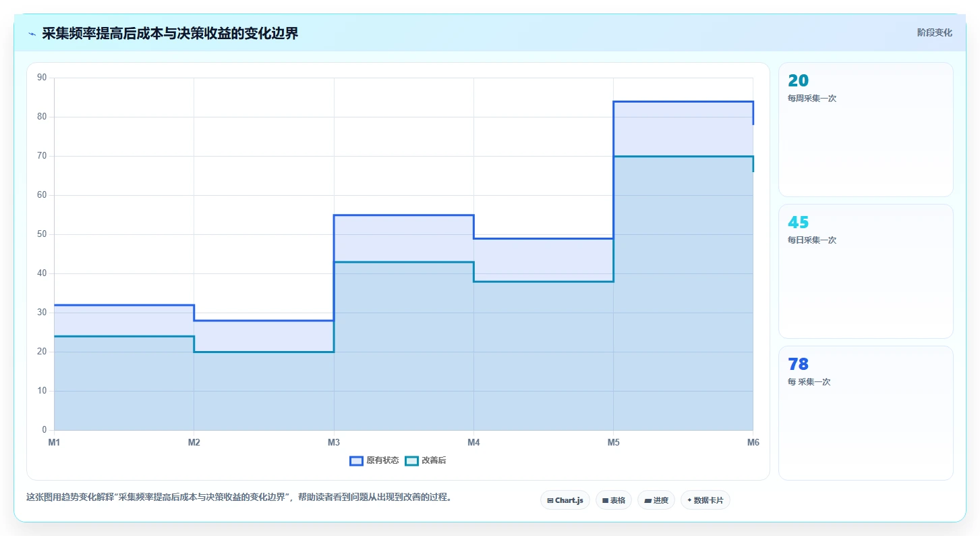The height and width of the screenshot is (536, 980).
Task: Open the 20 每周采集一次 data card
Action: [866, 130]
